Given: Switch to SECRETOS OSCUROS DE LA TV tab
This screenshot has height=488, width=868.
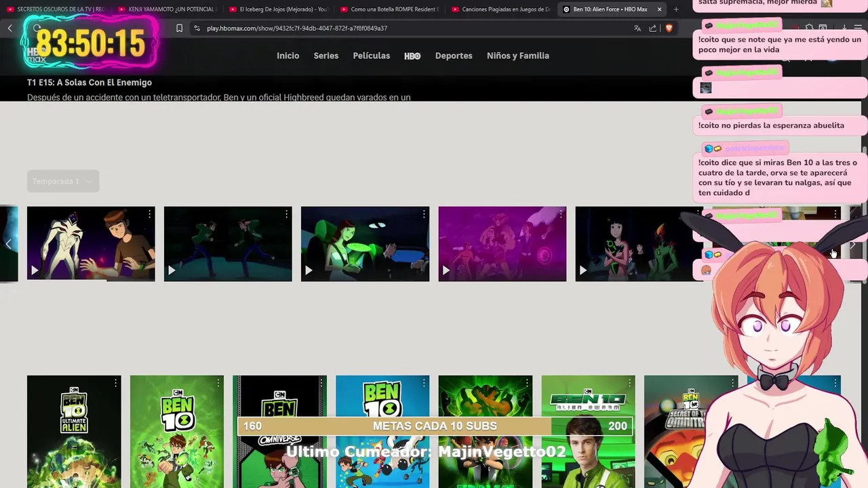Looking at the screenshot, I should coord(56,9).
